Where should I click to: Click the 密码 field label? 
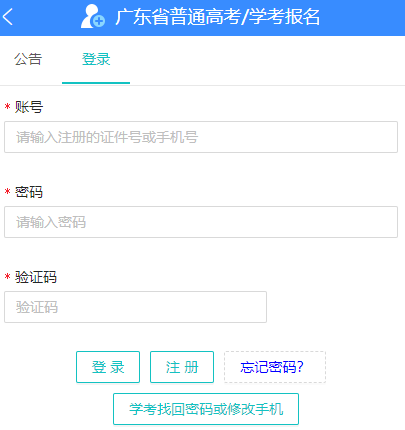[x=29, y=192]
